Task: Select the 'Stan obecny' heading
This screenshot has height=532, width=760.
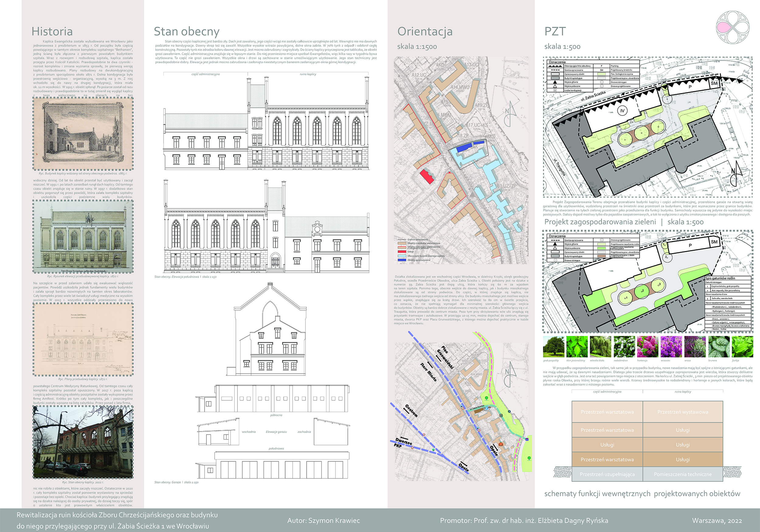Action: [186, 32]
